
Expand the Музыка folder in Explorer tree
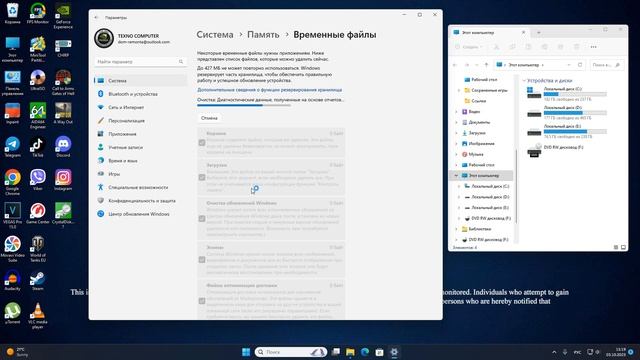[x=456, y=154]
